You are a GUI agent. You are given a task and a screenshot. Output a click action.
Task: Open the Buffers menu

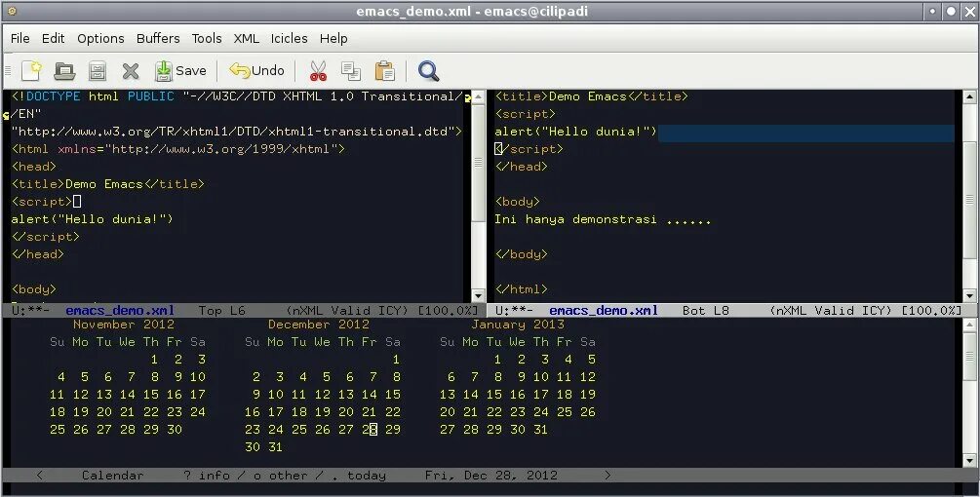coord(158,38)
